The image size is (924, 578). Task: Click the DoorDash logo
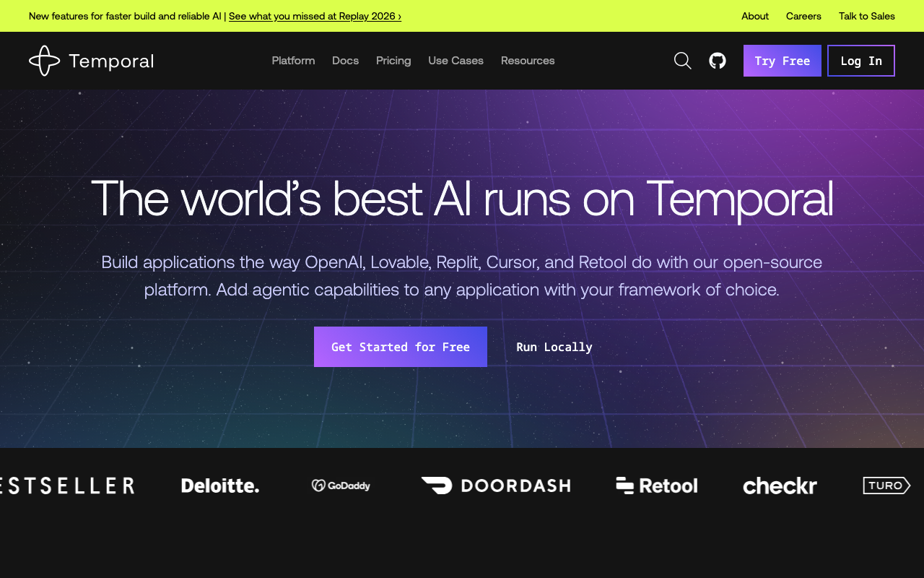coord(496,486)
